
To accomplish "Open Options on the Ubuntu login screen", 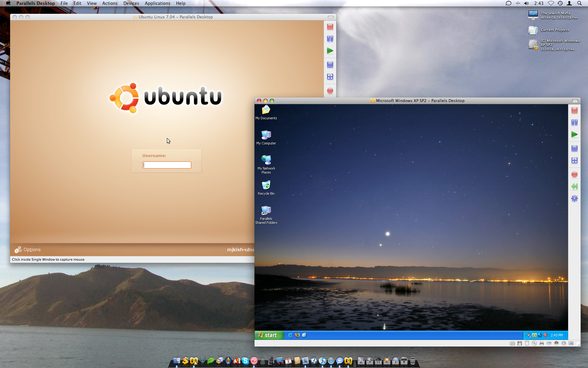I will pos(28,250).
